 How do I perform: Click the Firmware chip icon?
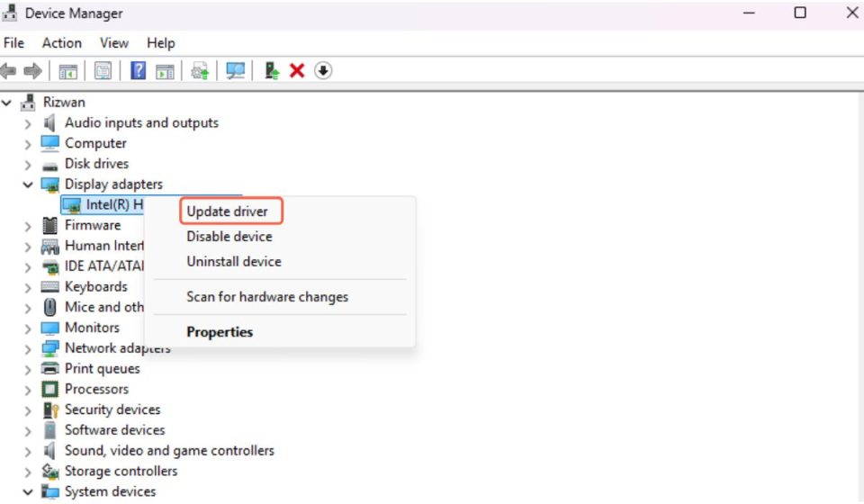[x=49, y=225]
